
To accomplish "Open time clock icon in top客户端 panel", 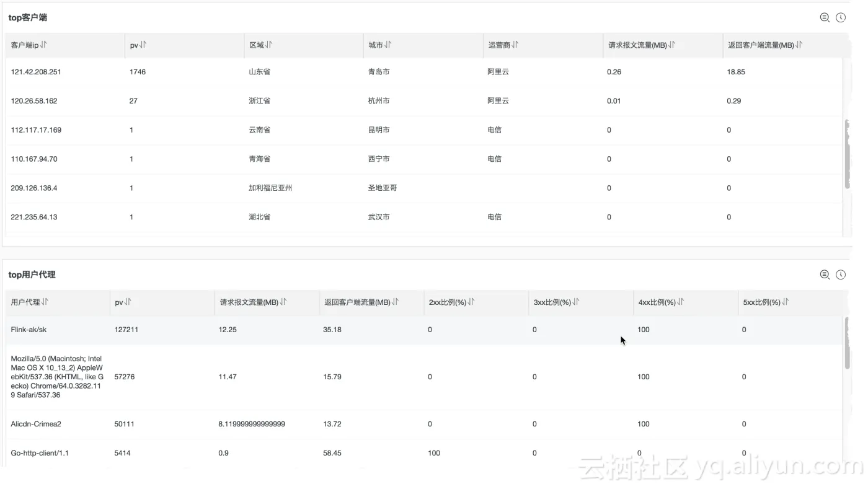I will click(841, 17).
